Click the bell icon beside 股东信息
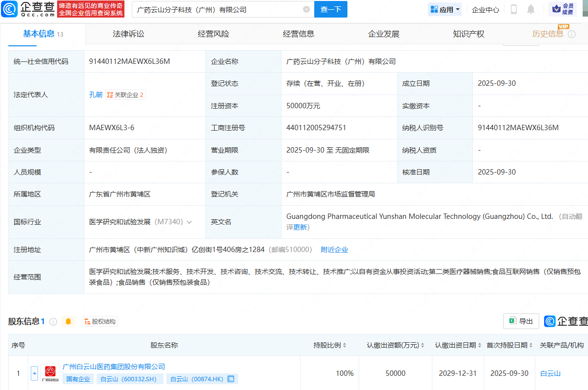588x390 pixels. [68, 321]
